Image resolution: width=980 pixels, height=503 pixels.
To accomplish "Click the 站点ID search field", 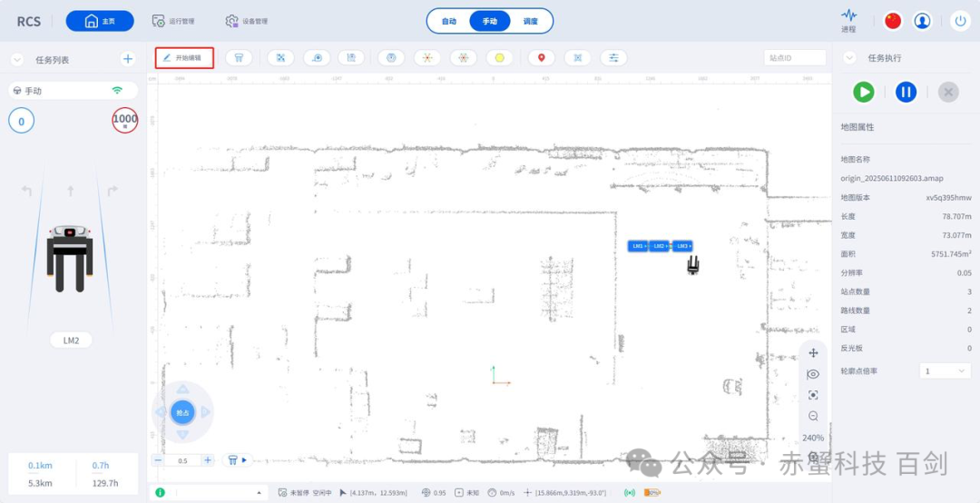I will pos(795,57).
